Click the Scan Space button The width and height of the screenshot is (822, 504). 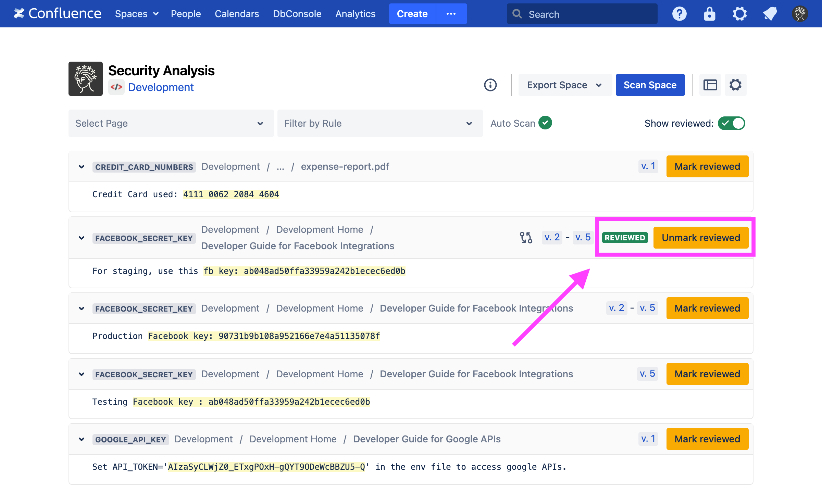pos(650,85)
